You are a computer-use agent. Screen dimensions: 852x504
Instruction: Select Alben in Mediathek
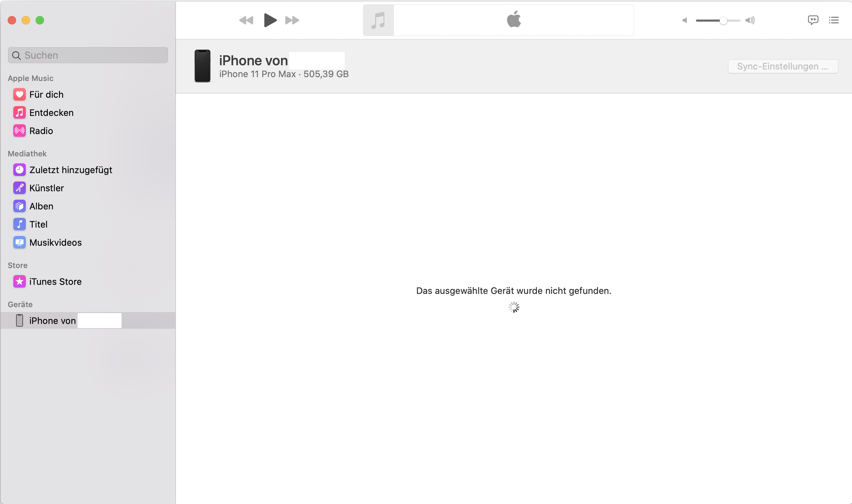coord(41,206)
